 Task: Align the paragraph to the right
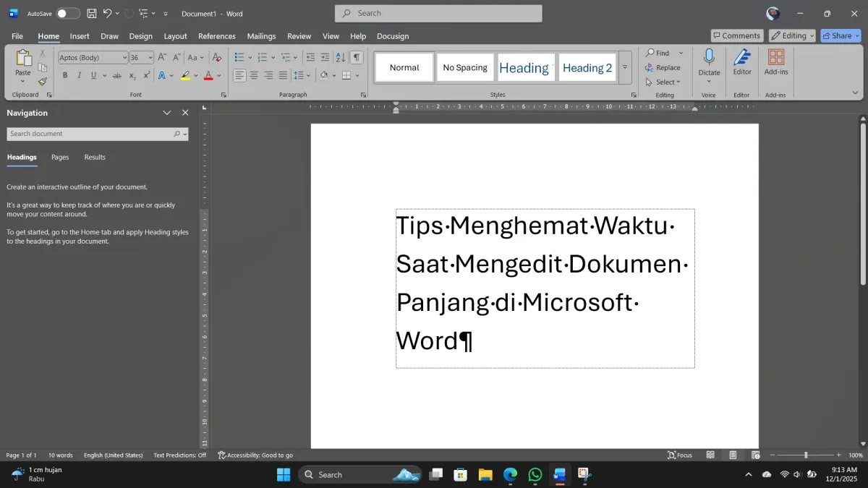click(x=268, y=75)
